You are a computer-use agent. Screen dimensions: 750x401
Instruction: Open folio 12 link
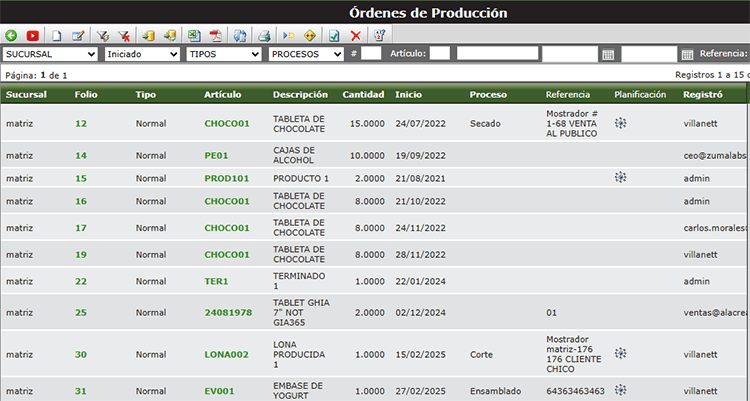81,123
